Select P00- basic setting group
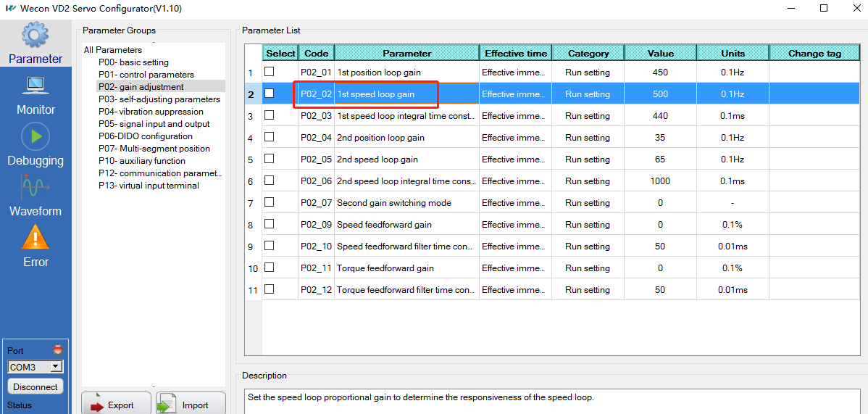Screen dimensions: 868x414 click(133, 62)
